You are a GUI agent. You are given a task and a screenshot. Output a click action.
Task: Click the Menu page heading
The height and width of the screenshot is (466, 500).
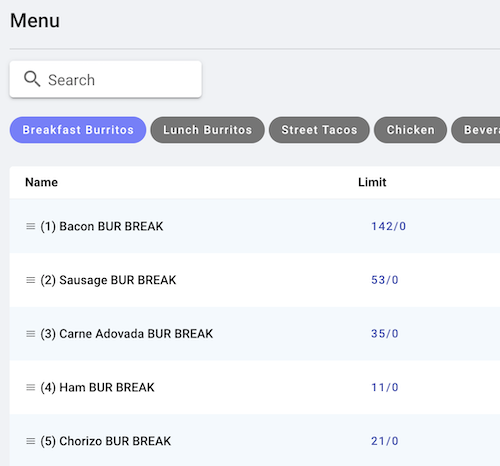click(x=35, y=21)
